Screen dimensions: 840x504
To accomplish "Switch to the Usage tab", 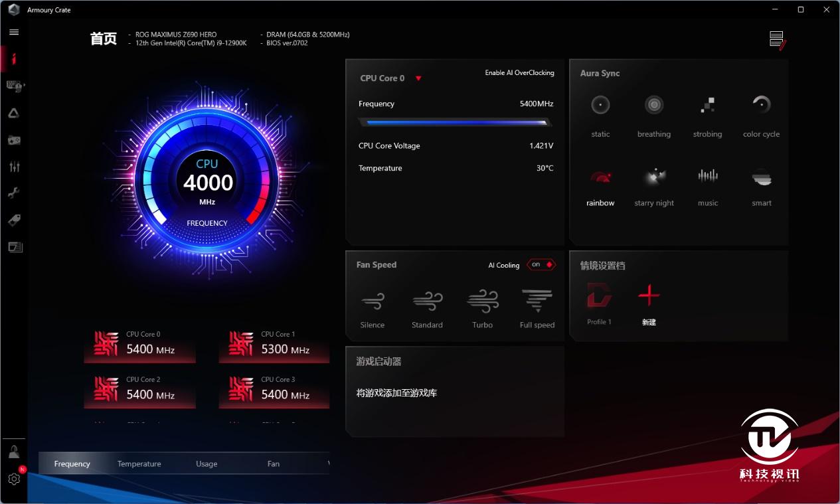I will pos(207,463).
